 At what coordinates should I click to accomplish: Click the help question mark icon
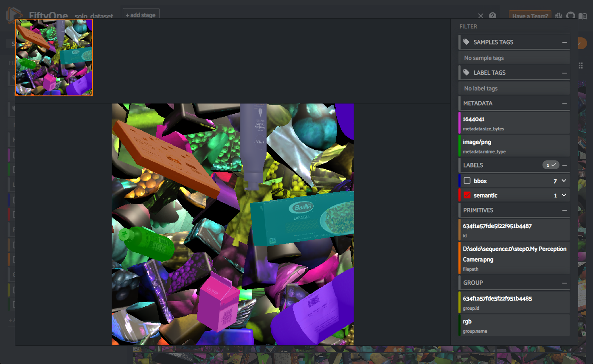(x=492, y=16)
